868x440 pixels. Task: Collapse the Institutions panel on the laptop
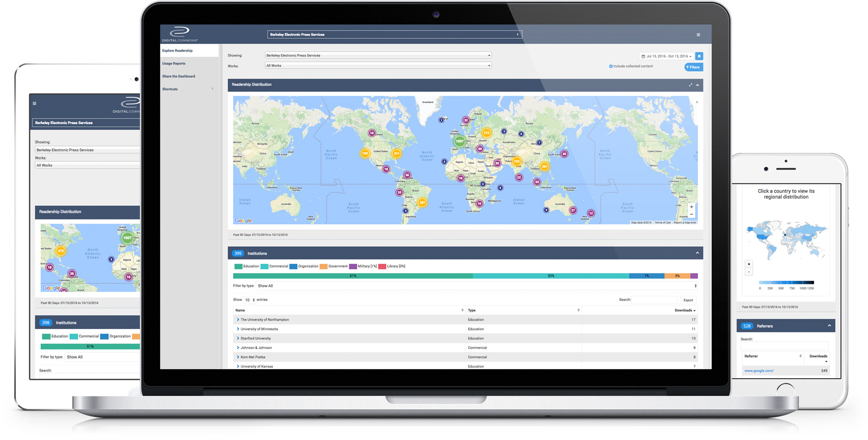pyautogui.click(x=697, y=254)
